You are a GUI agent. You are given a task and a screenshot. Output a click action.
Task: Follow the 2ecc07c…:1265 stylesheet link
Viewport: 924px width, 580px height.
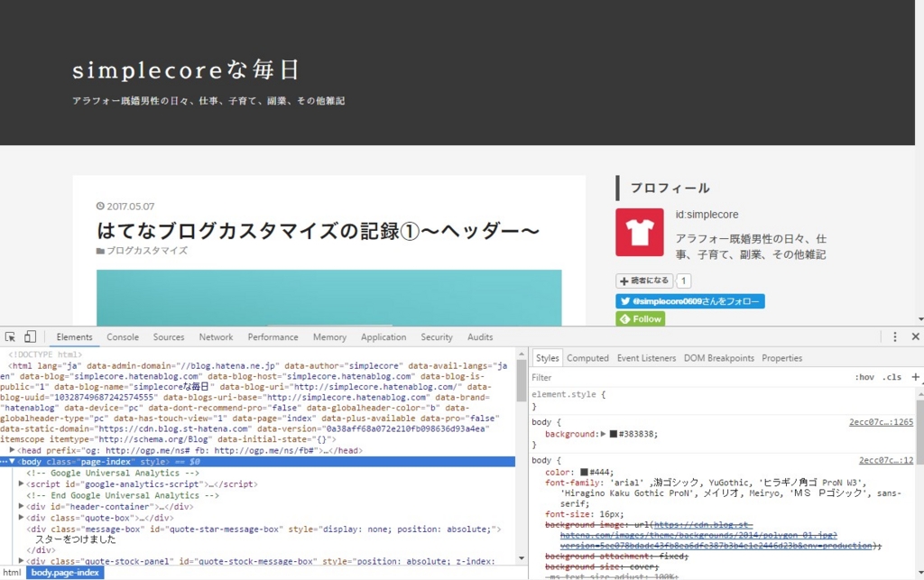[x=881, y=422]
